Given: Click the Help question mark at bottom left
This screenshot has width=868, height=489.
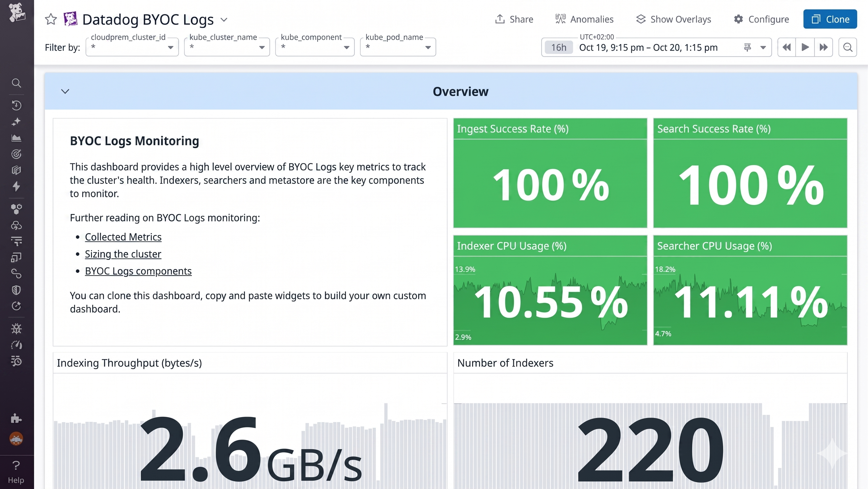Looking at the screenshot, I should 16,466.
